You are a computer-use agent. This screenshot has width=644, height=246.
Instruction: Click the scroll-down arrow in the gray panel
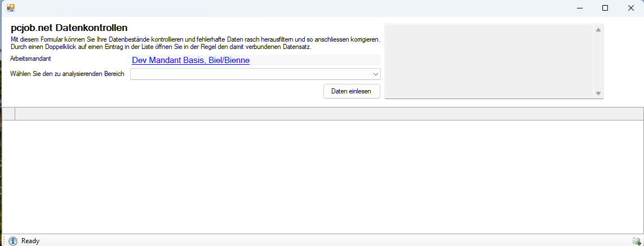(x=598, y=93)
